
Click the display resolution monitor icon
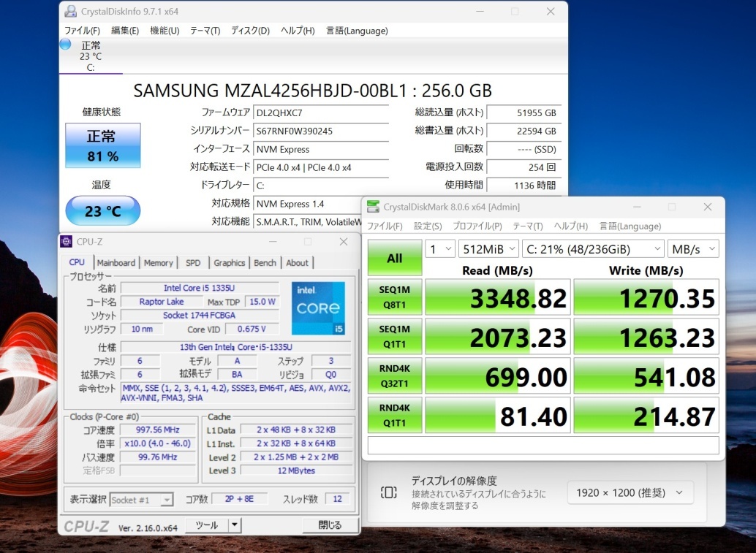390,492
